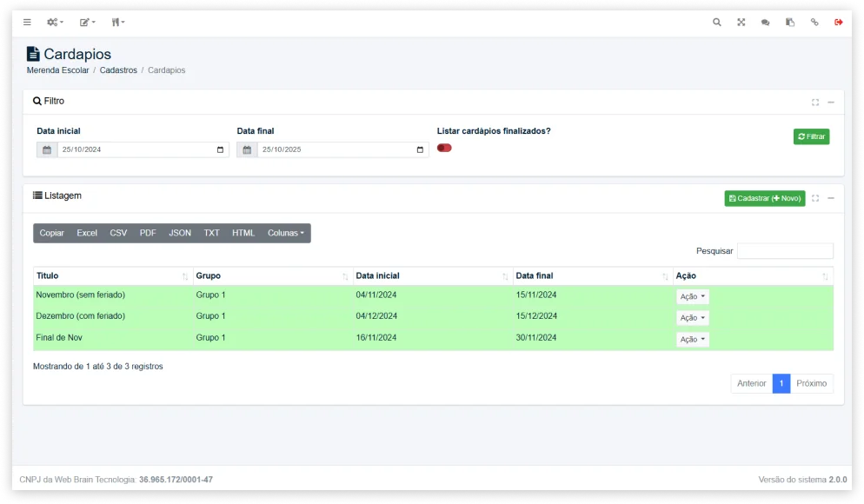Go to Cadastros breadcrumb
Screen dimensions: 864x504
pyautogui.click(x=118, y=70)
